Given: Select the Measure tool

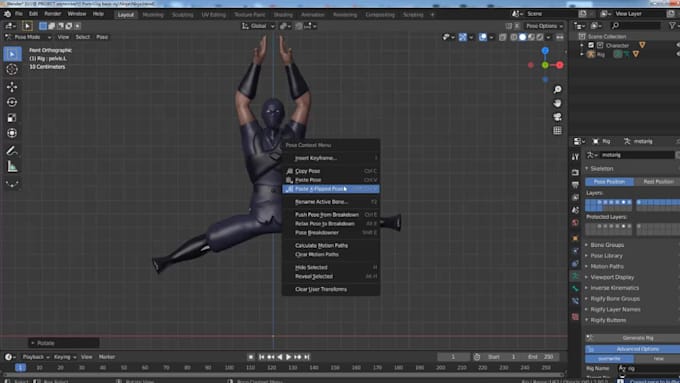Looking at the screenshot, I should coord(12,167).
